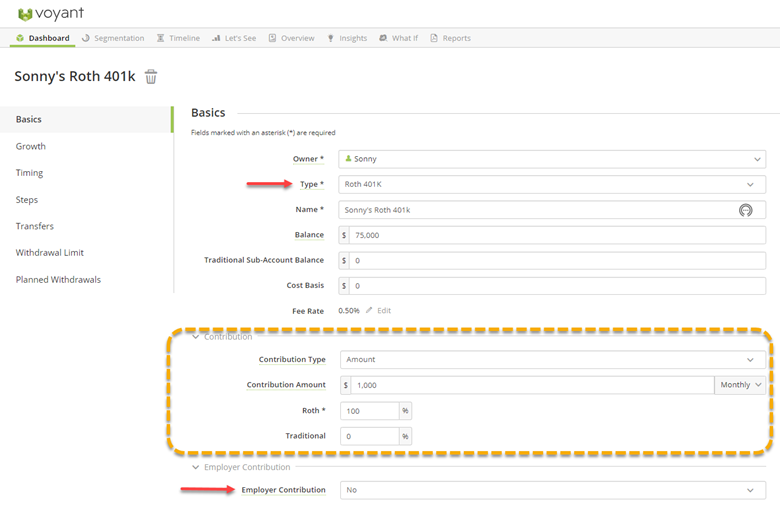Open the What If tab
780x512 pixels.
tap(399, 38)
